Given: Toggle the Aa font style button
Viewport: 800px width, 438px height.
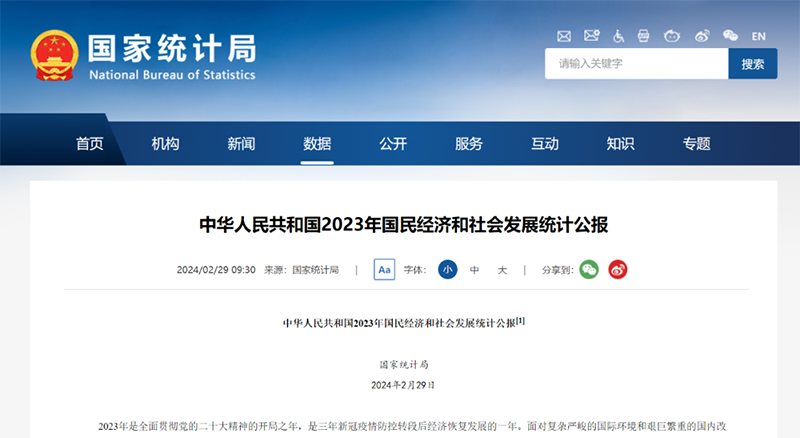Looking at the screenshot, I should 384,270.
